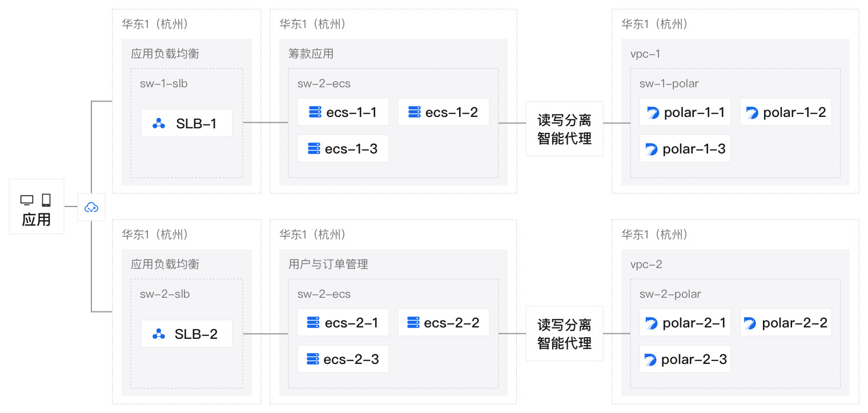Click the polar-1-1 database icon

point(653,113)
